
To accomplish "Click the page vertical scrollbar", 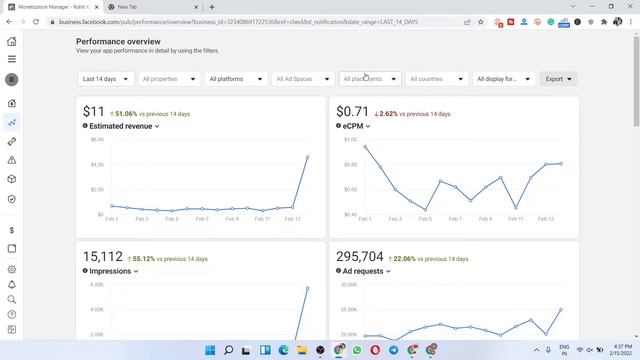I will (636, 82).
